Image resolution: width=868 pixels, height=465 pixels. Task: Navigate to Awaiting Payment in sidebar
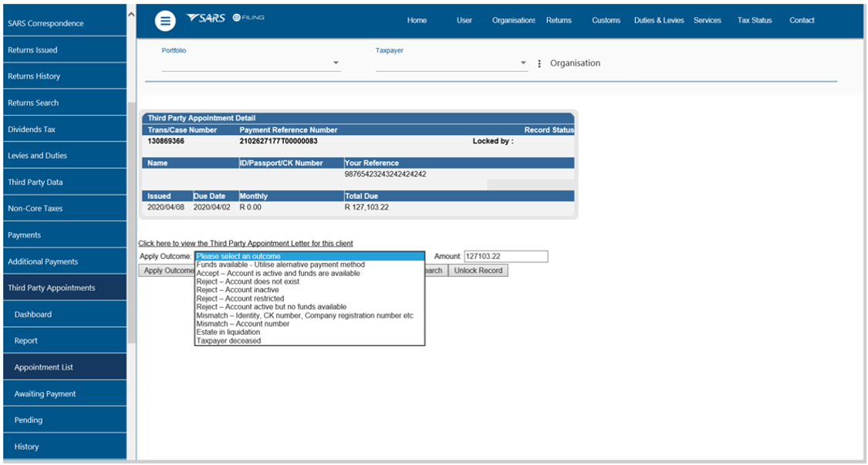point(45,394)
